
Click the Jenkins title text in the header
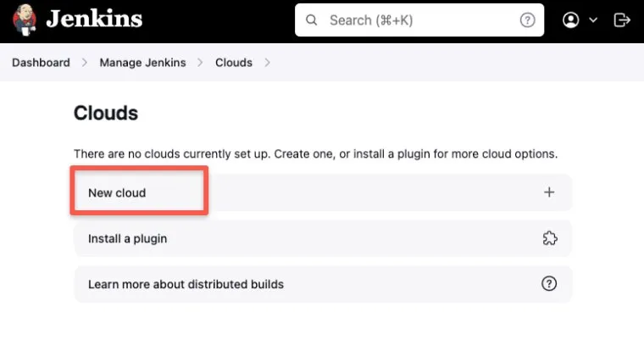pos(94,20)
